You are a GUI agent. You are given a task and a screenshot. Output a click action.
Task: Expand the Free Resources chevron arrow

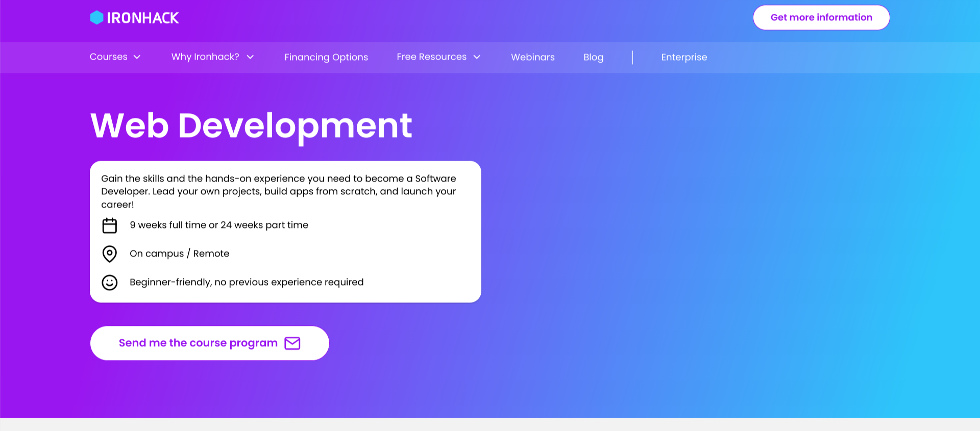coord(477,57)
